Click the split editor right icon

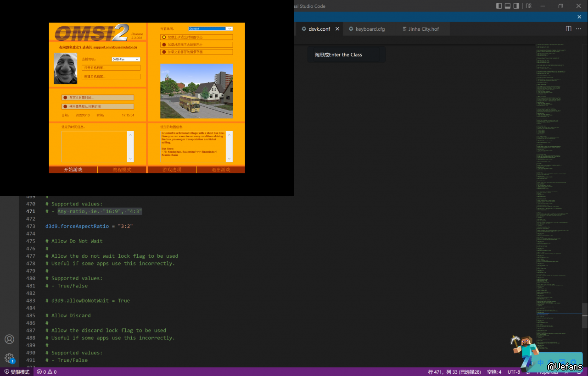point(568,28)
